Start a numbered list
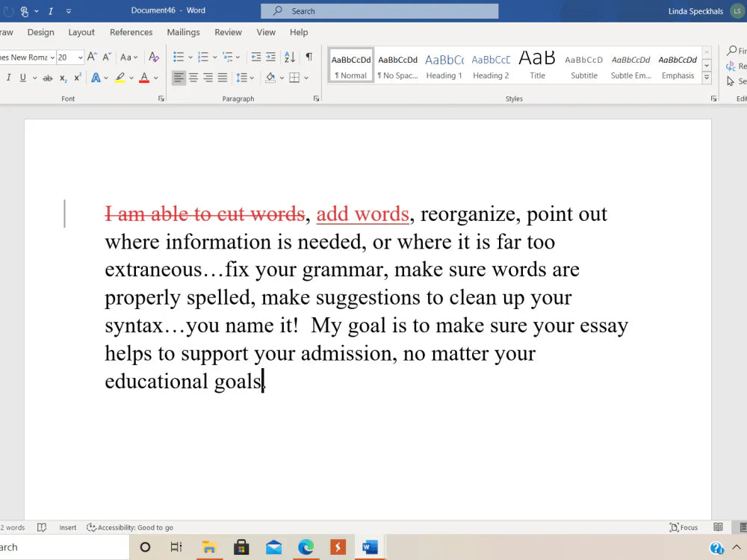This screenshot has width=747, height=560. tap(203, 57)
